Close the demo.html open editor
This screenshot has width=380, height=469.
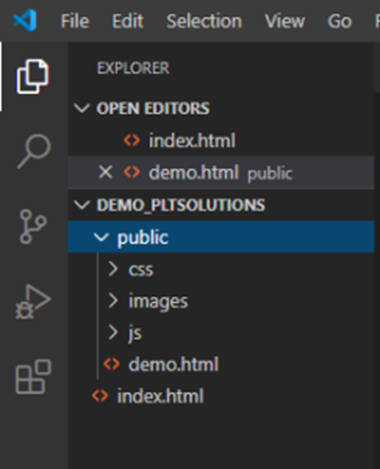tap(105, 173)
